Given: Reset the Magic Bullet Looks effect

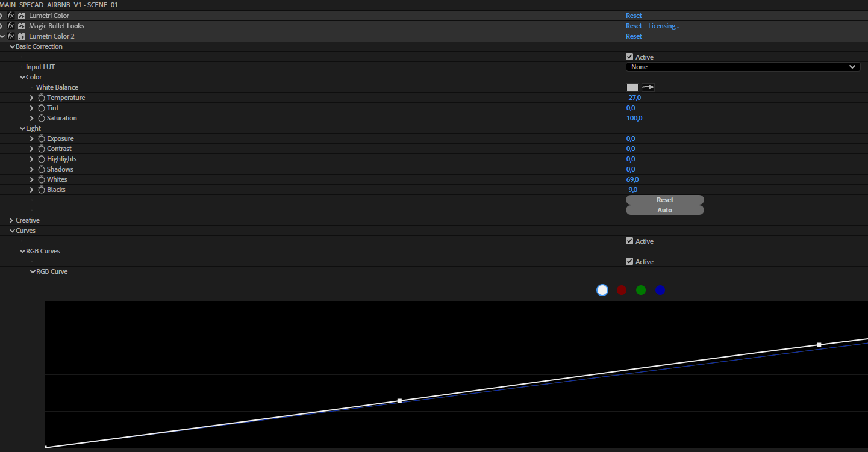Looking at the screenshot, I should point(634,26).
